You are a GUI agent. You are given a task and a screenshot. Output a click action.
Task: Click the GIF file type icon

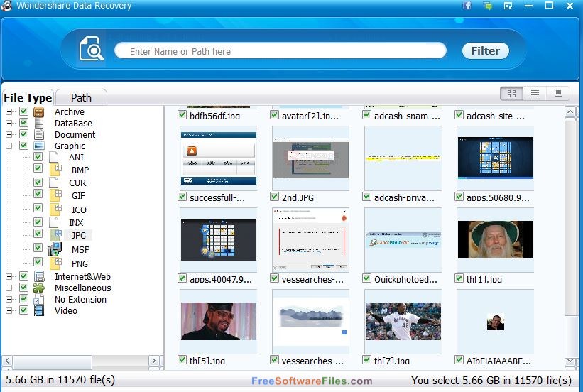[56, 195]
